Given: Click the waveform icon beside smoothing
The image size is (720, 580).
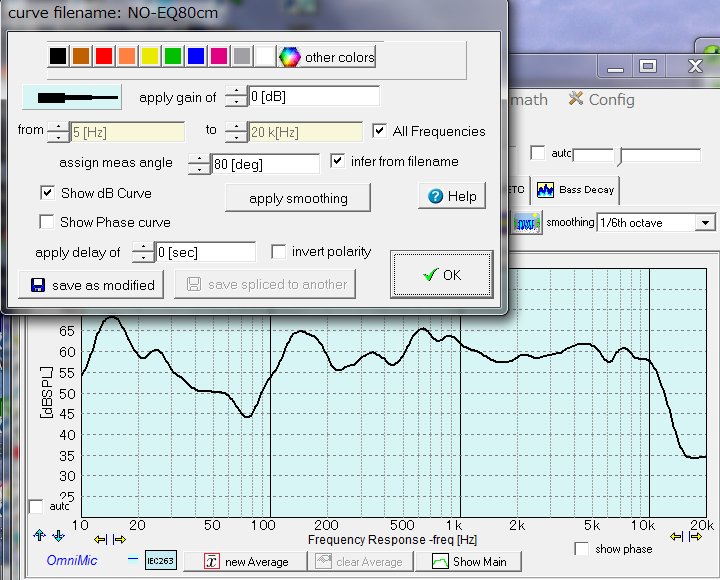Looking at the screenshot, I should click(x=527, y=222).
